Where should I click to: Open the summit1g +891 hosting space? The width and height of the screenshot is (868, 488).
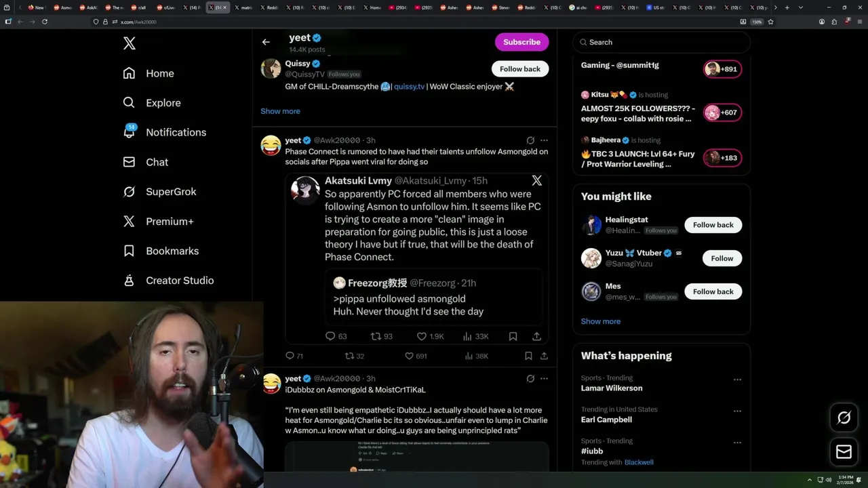(x=722, y=69)
